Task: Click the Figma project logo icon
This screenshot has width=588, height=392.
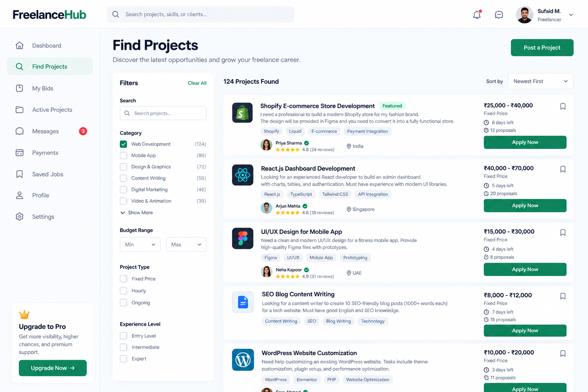Action: pyautogui.click(x=243, y=238)
